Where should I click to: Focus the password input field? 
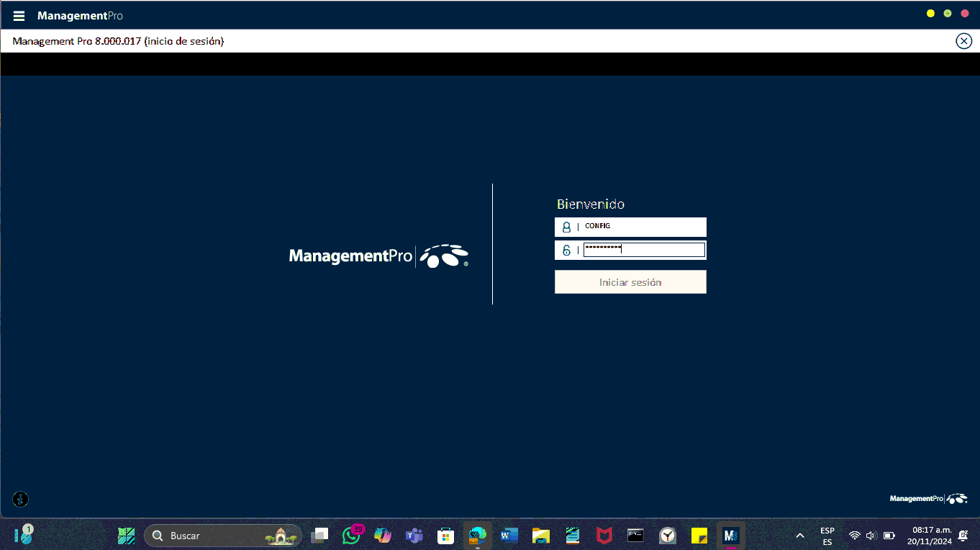(644, 250)
